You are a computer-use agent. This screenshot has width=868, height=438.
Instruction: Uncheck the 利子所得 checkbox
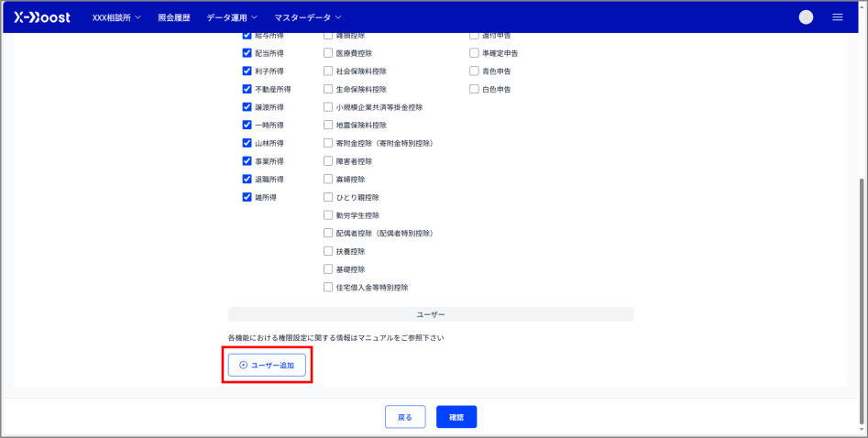point(247,71)
